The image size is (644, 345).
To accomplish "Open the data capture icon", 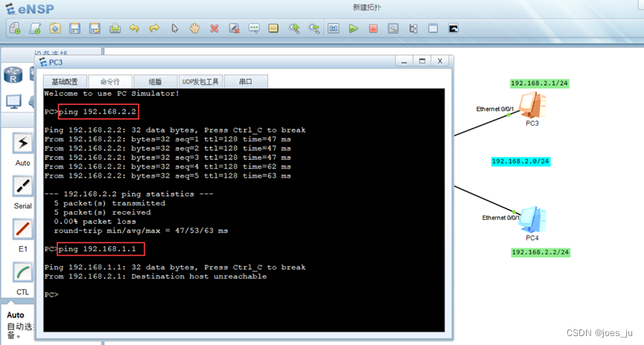I will (393, 28).
